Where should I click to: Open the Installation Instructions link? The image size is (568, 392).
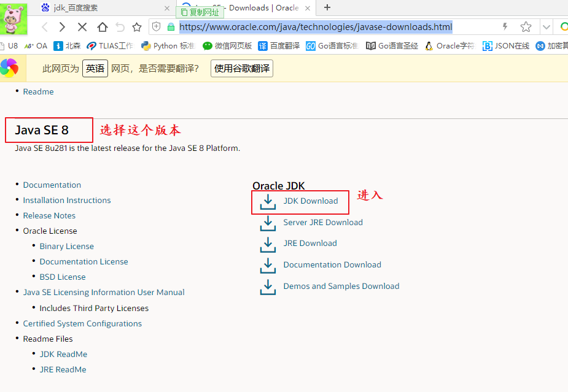pos(67,201)
